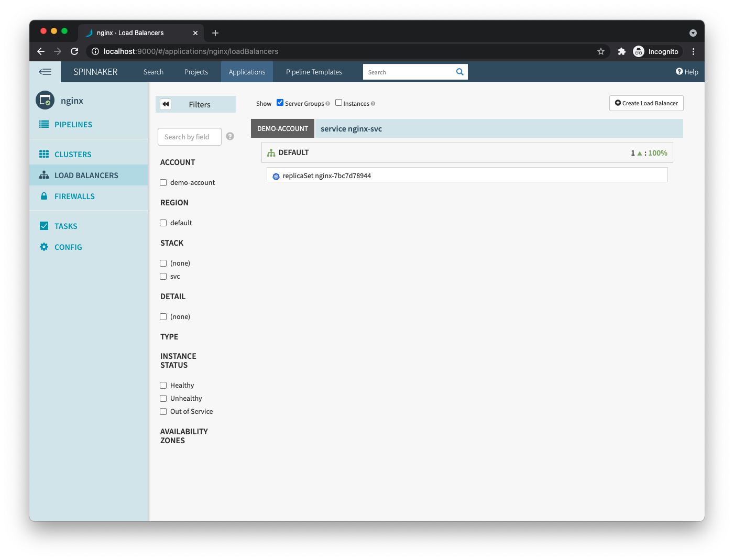This screenshot has height=560, width=734.
Task: Open the Help menu
Action: 687,72
